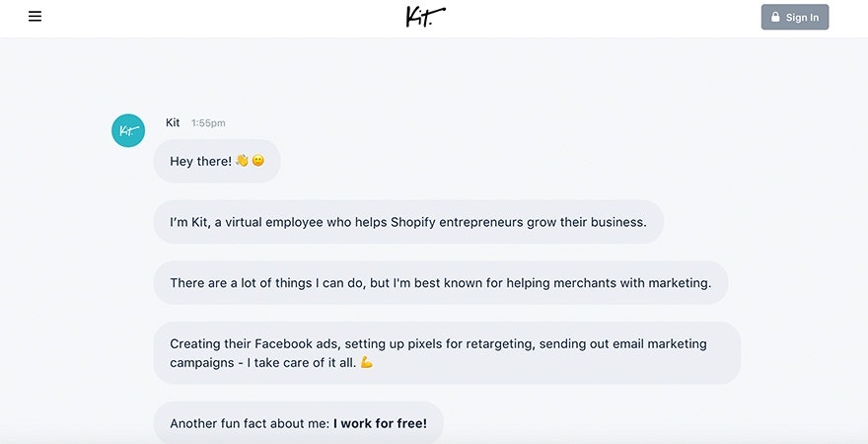Click the waving hand emoji
This screenshot has height=444, width=868.
242,161
